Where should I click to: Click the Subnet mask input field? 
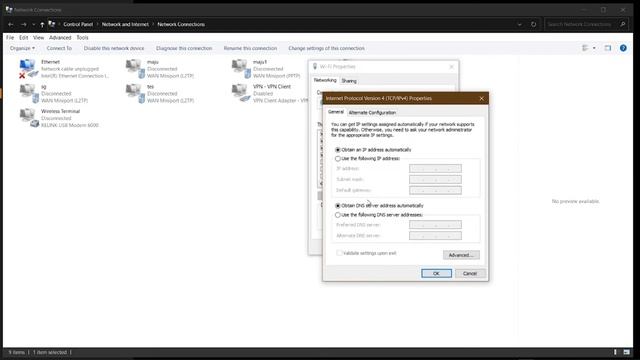coord(436,179)
